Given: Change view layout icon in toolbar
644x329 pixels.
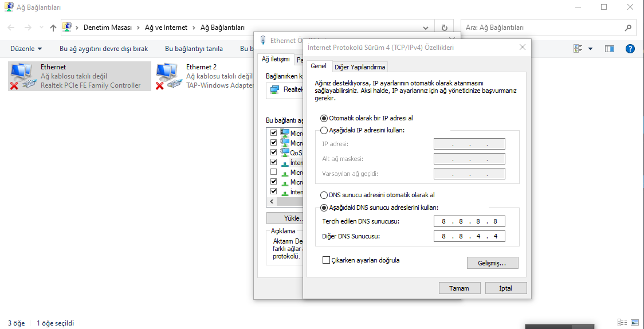Looking at the screenshot, I should pyautogui.click(x=578, y=49).
